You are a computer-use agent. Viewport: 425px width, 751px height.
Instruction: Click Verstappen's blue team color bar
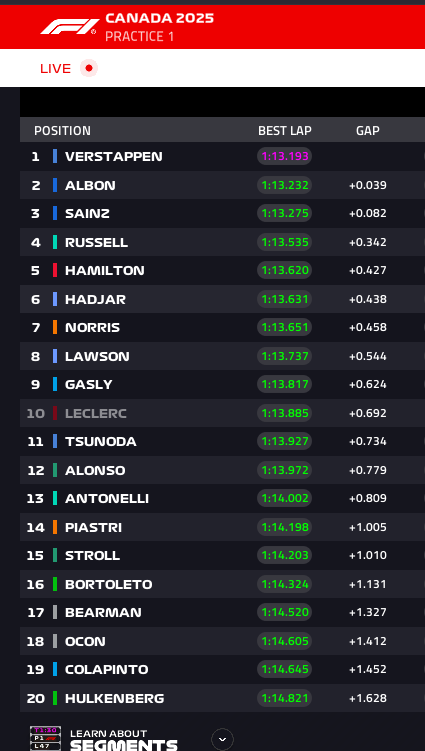click(55, 156)
